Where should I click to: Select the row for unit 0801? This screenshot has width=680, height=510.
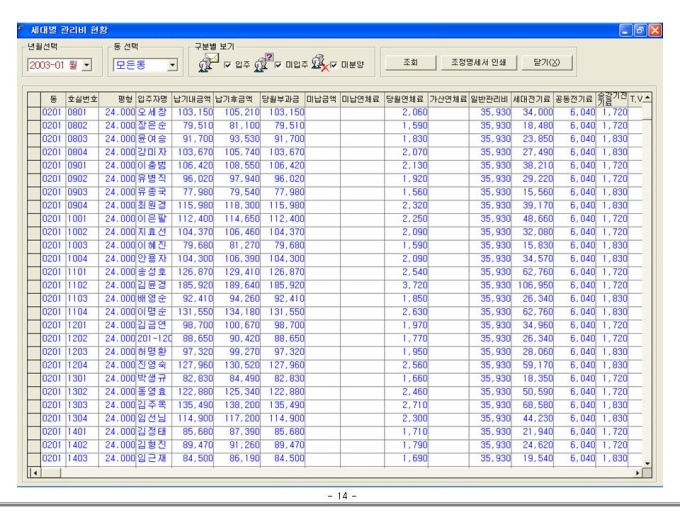click(82, 113)
